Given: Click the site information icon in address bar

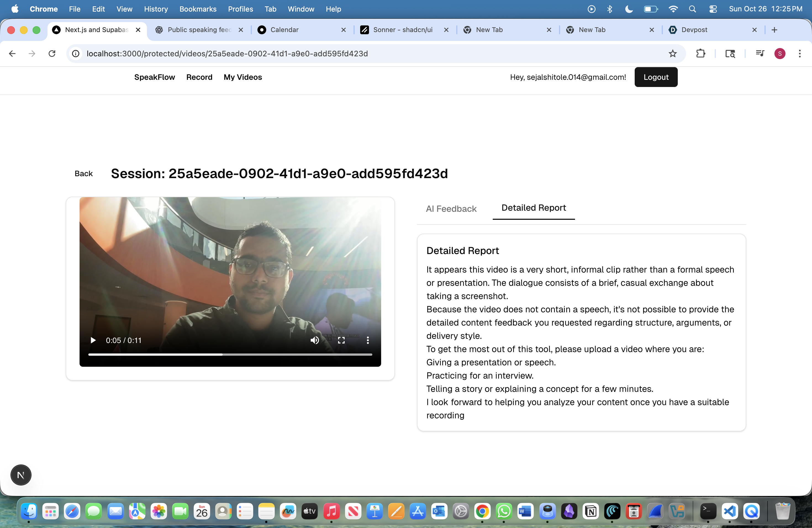Looking at the screenshot, I should click(76, 54).
